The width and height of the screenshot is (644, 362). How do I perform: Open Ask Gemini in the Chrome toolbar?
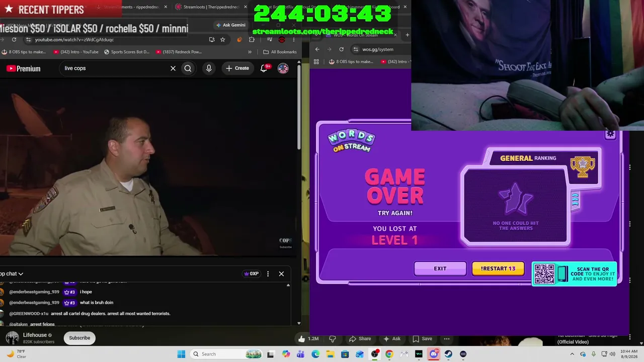[231, 25]
